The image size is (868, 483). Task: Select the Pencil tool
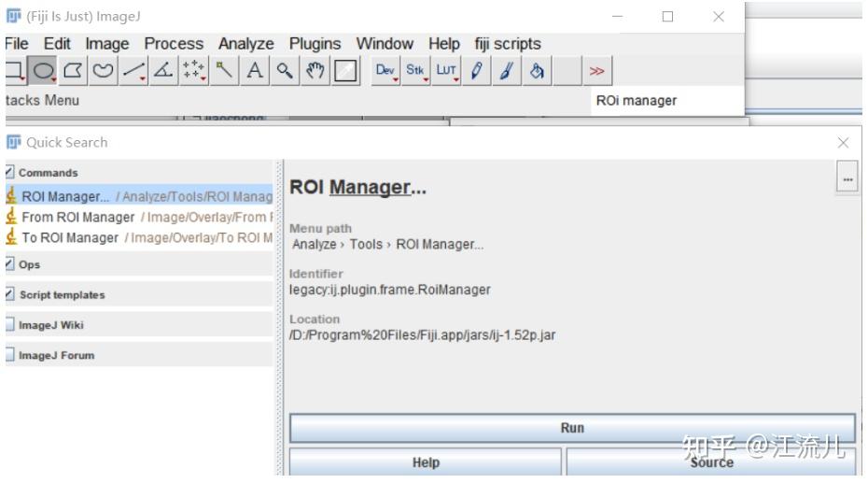(476, 71)
